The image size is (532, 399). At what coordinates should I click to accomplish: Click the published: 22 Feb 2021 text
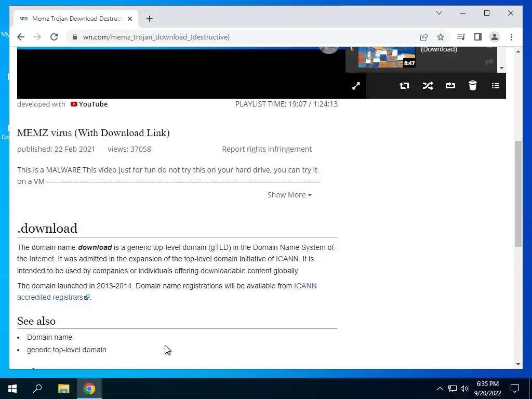click(56, 149)
